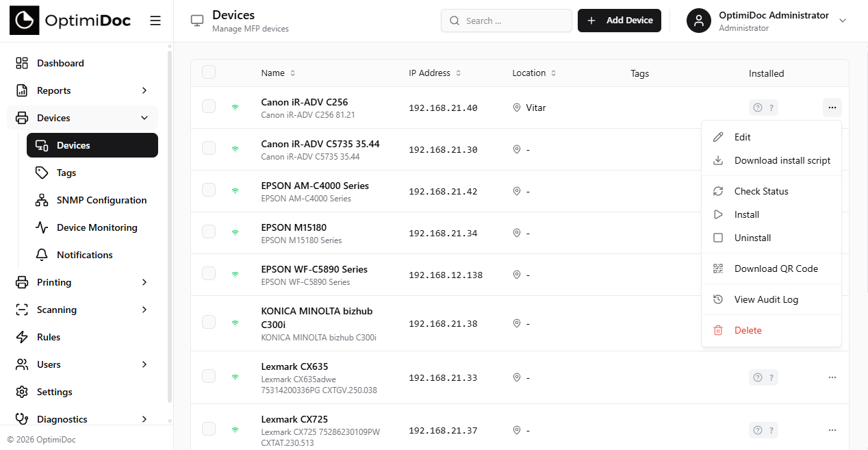The image size is (868, 450).
Task: Sort by Location column header
Action: click(x=534, y=73)
